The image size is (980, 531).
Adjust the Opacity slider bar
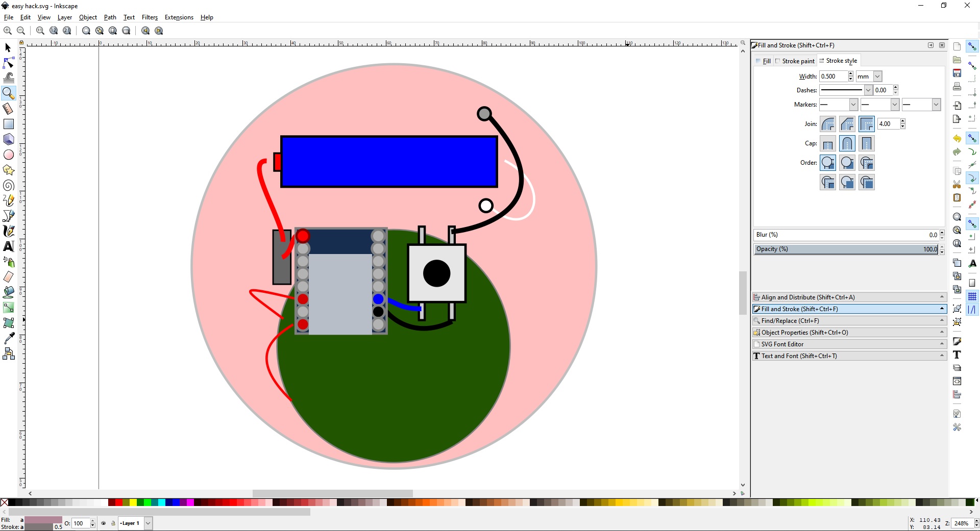pos(846,249)
